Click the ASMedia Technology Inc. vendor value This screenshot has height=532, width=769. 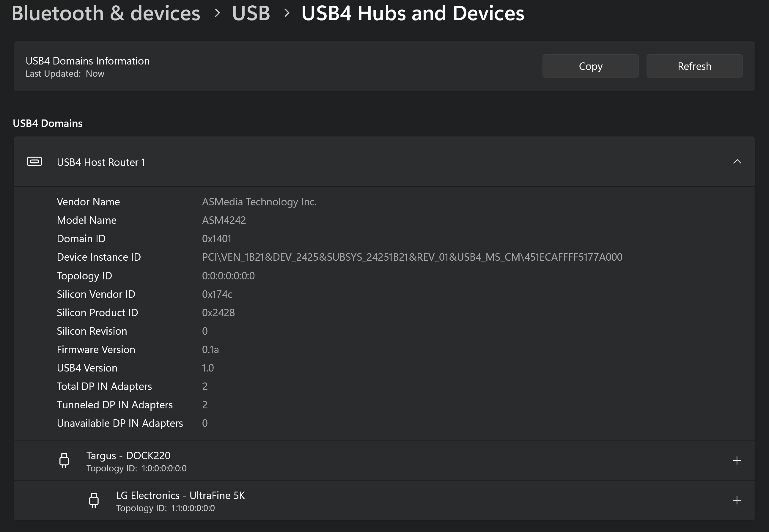[x=259, y=202]
